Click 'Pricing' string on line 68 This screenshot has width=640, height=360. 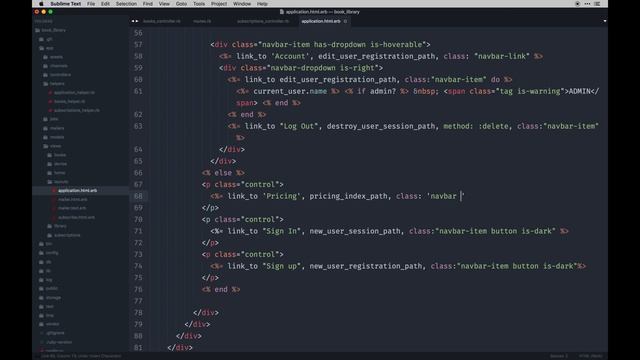click(x=281, y=196)
